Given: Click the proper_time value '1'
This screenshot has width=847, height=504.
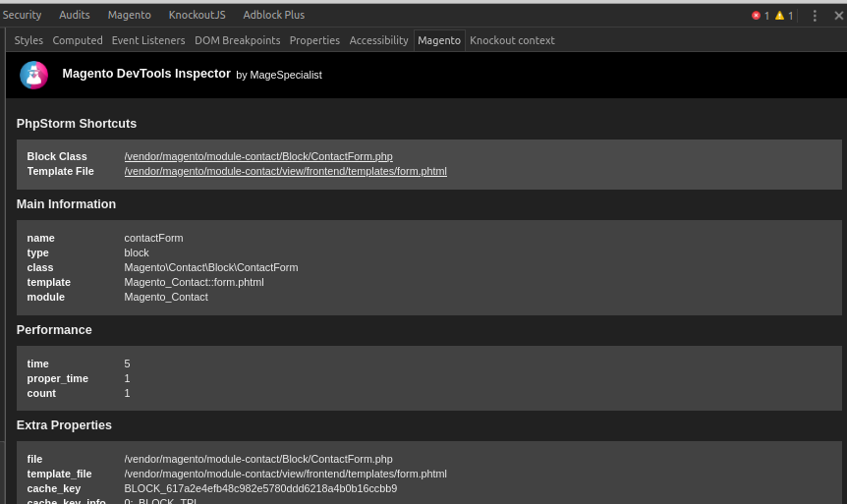Looking at the screenshot, I should [127, 378].
